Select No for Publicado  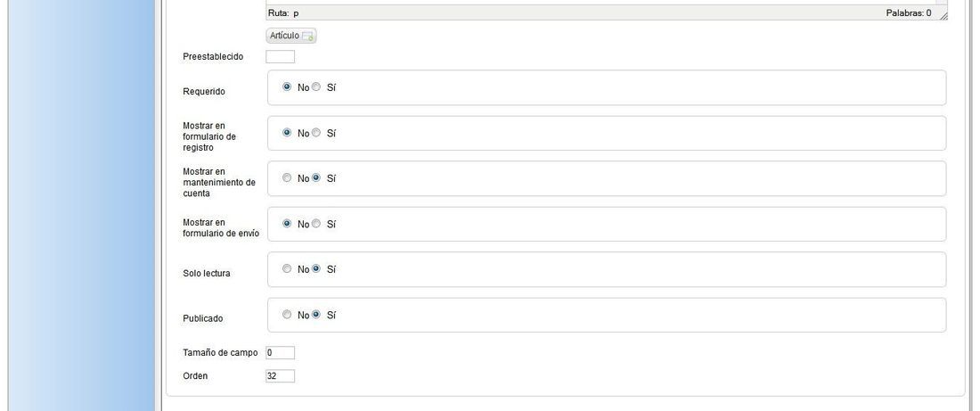[x=287, y=315]
